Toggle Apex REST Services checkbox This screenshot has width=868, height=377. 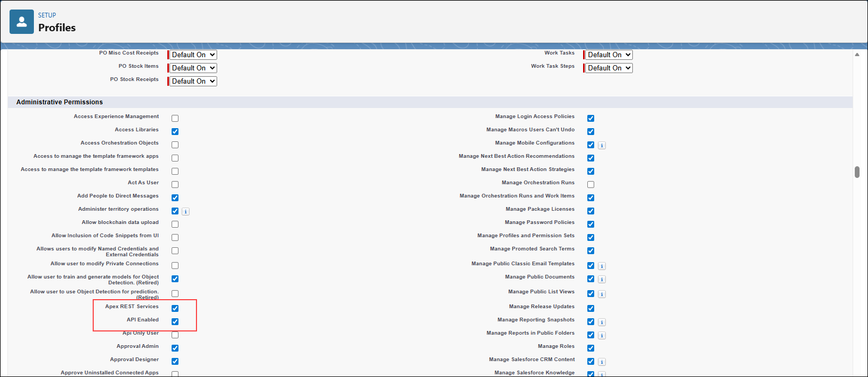175,309
